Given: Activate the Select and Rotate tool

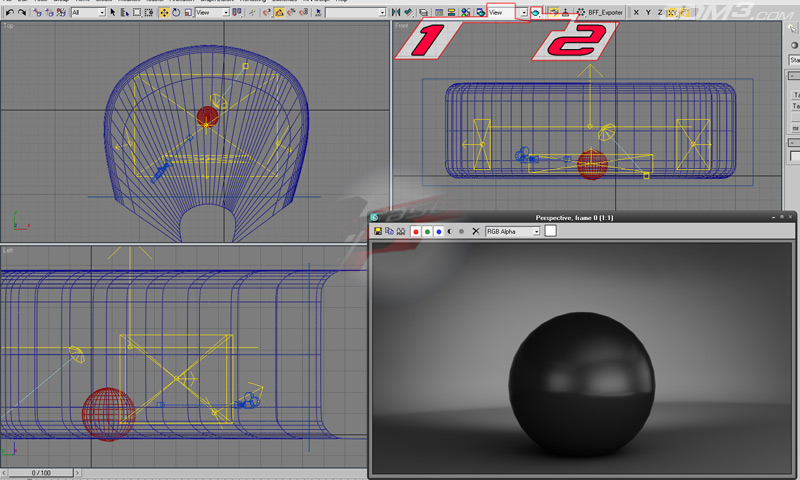Looking at the screenshot, I should pyautogui.click(x=178, y=12).
